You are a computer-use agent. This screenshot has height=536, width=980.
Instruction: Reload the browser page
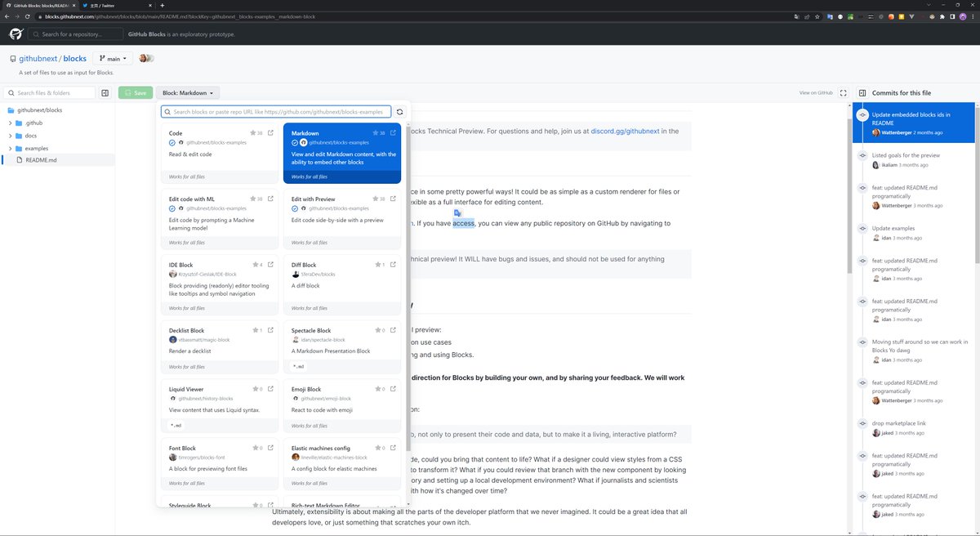28,16
